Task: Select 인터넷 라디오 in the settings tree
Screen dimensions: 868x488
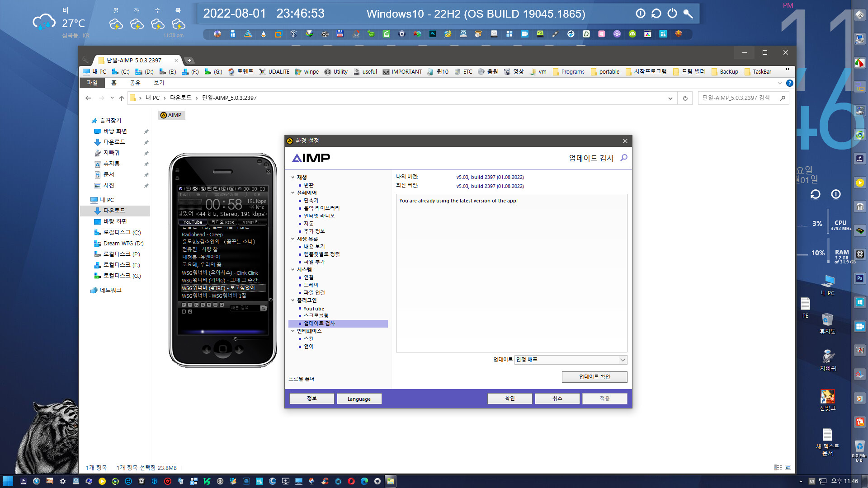Action: coord(319,216)
